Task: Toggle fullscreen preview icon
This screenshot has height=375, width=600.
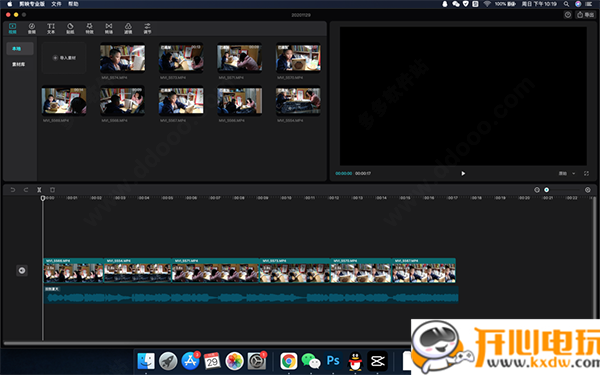Action: pyautogui.click(x=586, y=173)
